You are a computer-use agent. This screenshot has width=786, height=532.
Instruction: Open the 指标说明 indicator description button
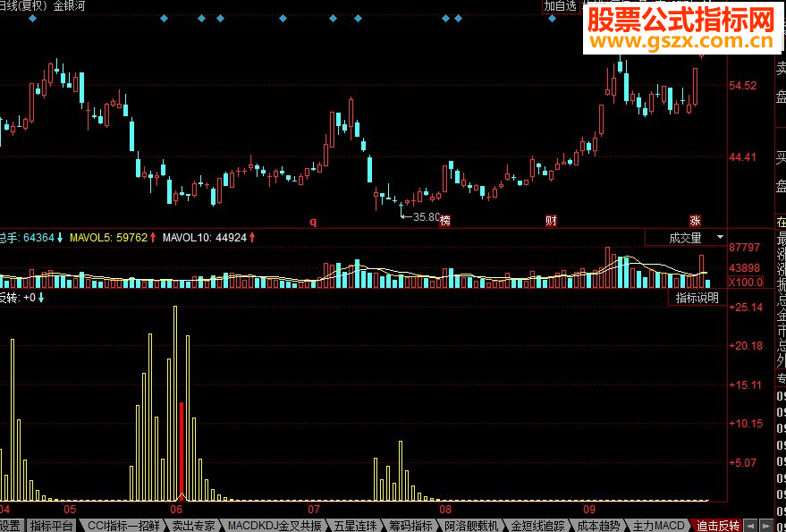point(697,298)
